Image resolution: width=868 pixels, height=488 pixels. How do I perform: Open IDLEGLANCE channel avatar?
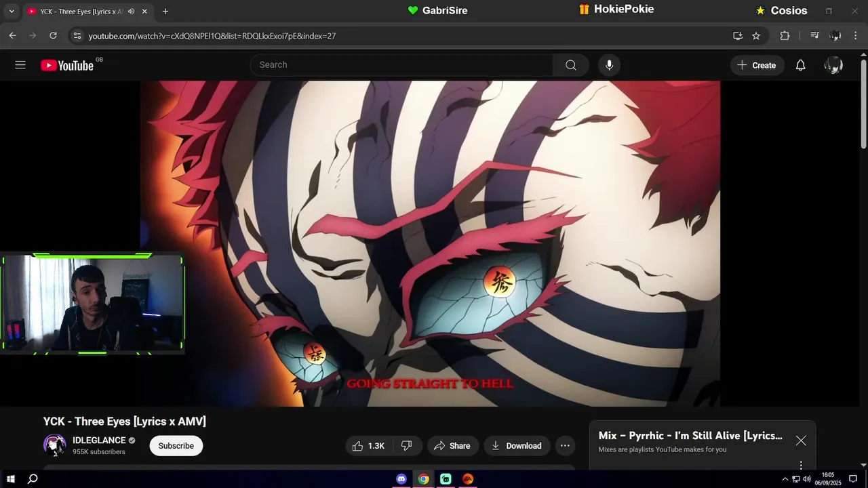click(x=55, y=445)
